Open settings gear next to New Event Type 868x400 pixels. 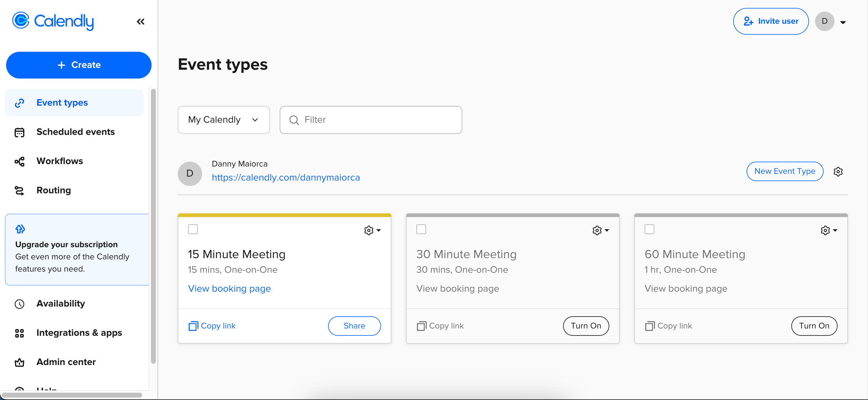(838, 171)
